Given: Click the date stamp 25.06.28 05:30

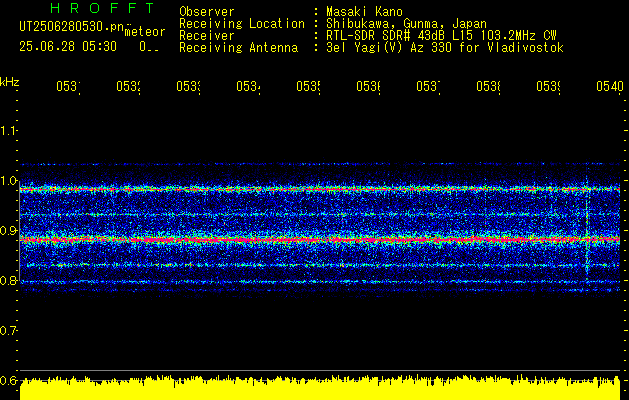Looking at the screenshot, I should pyautogui.click(x=68, y=47).
